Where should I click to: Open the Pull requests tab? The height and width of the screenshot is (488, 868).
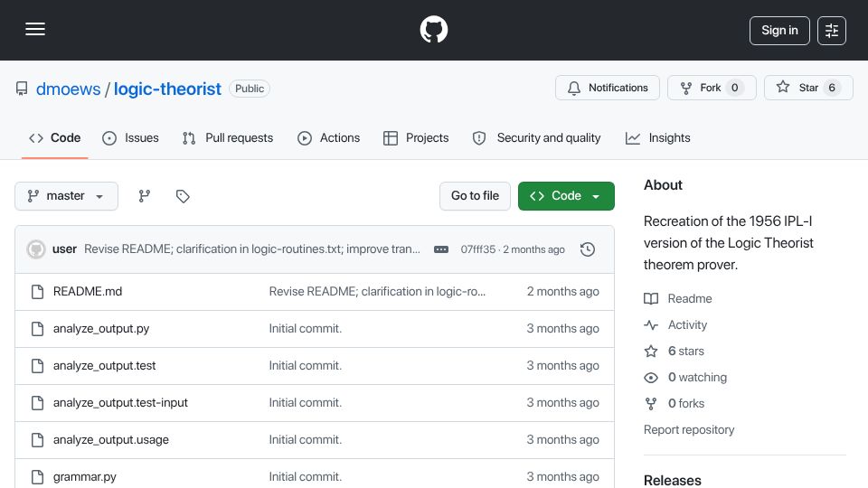228,137
